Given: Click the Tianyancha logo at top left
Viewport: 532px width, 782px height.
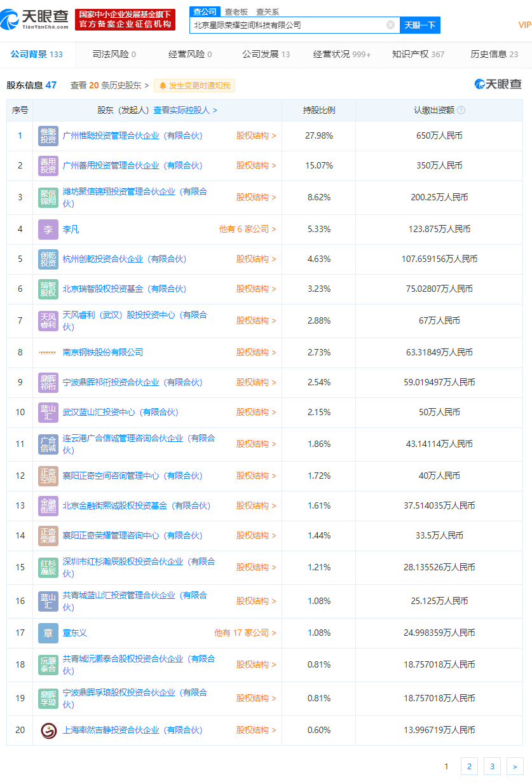Looking at the screenshot, I should [x=34, y=19].
